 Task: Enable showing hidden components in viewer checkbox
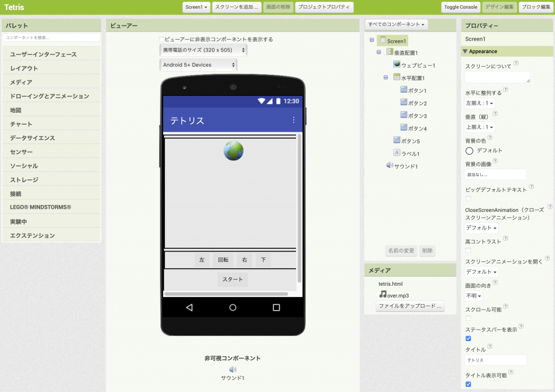pyautogui.click(x=162, y=40)
